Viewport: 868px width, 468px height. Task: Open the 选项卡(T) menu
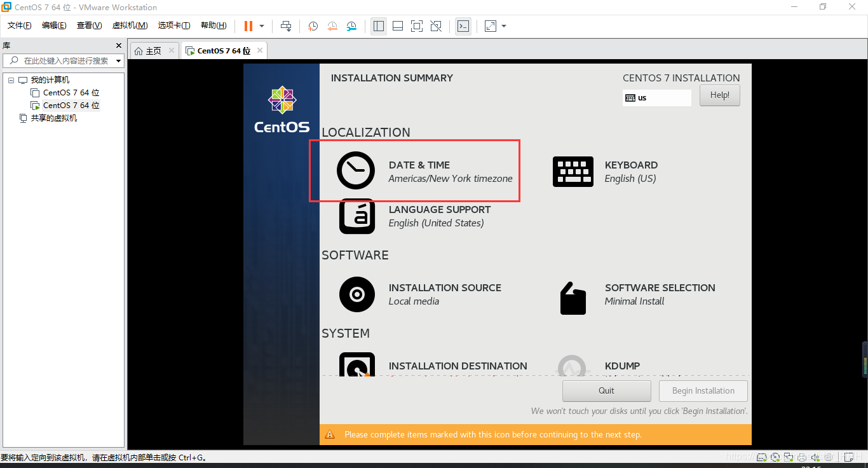174,25
